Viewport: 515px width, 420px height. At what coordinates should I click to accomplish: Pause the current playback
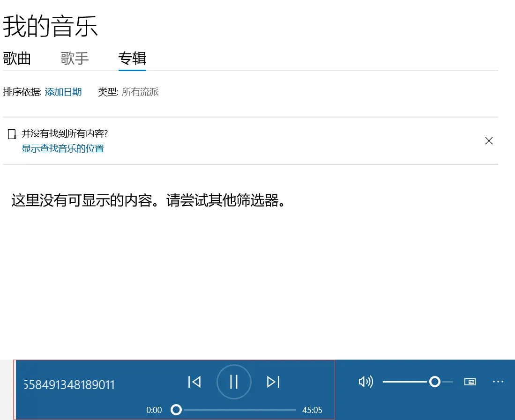point(234,382)
